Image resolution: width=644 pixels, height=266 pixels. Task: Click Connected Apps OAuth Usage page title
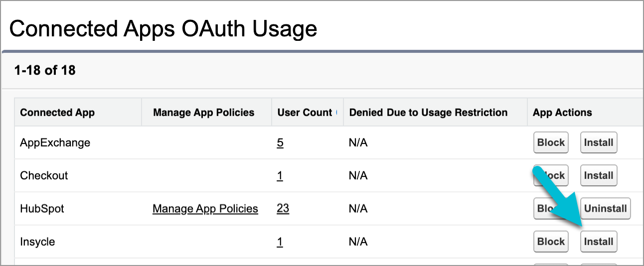tap(163, 29)
